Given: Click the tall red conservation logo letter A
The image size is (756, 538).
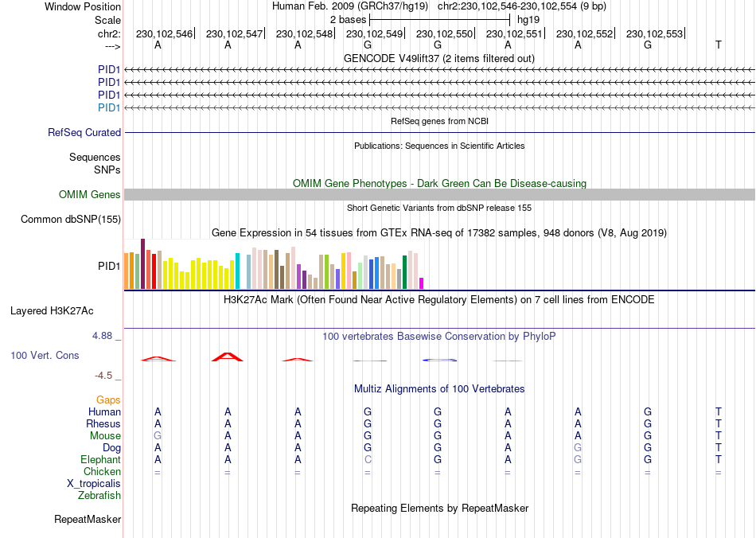Looking at the screenshot, I should (x=228, y=357).
